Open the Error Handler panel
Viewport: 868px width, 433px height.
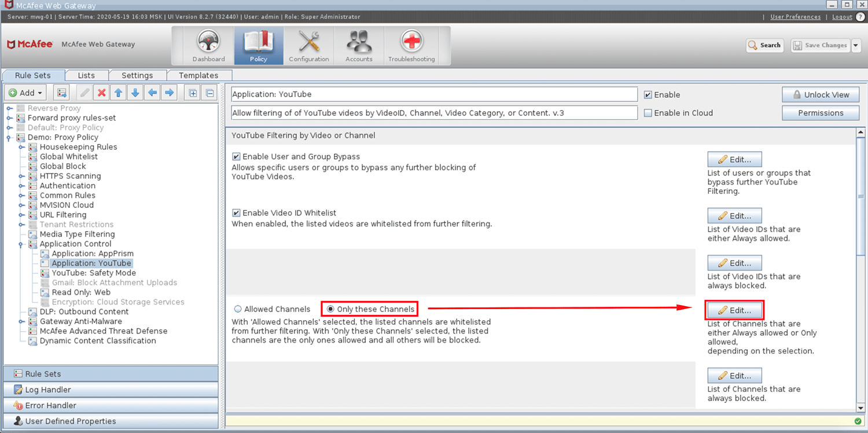pyautogui.click(x=111, y=405)
